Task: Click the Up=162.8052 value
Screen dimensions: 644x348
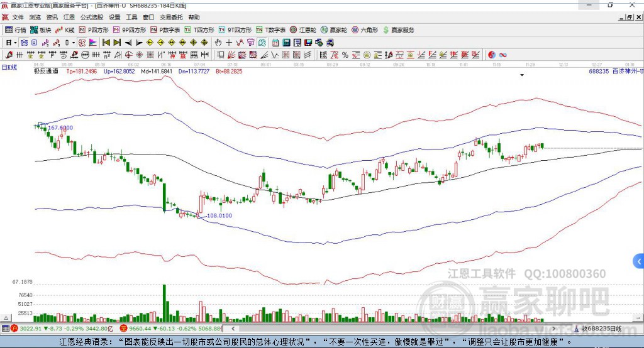Action: 119,71
